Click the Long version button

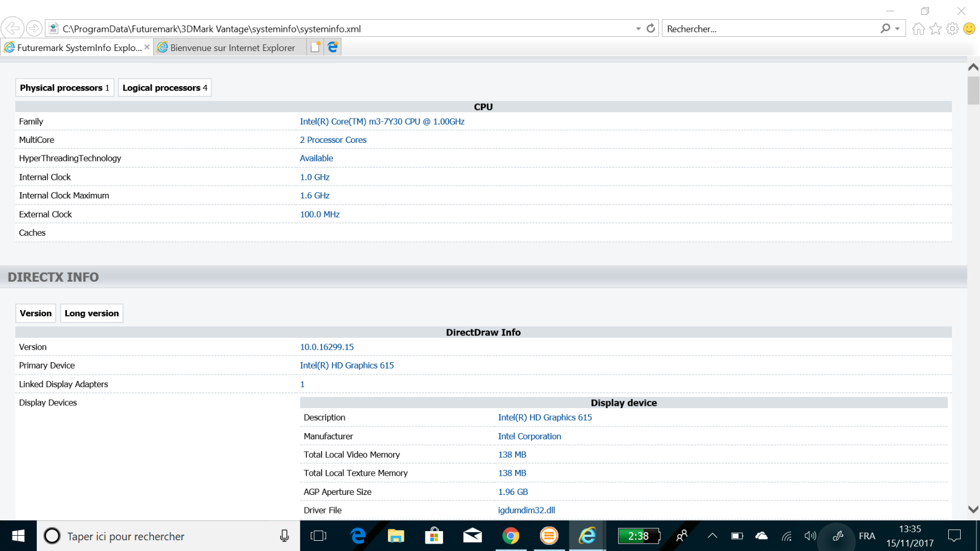(x=91, y=313)
